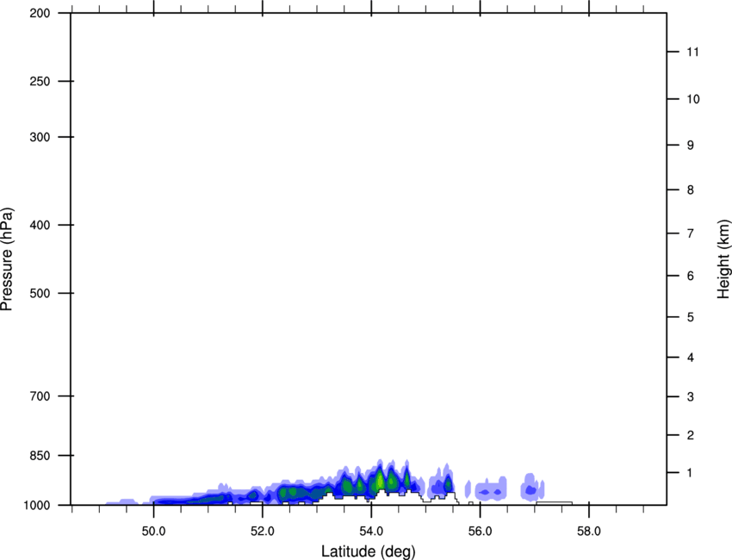The height and width of the screenshot is (560, 732).
Task: Click the 6 km height label
Action: pos(691,276)
